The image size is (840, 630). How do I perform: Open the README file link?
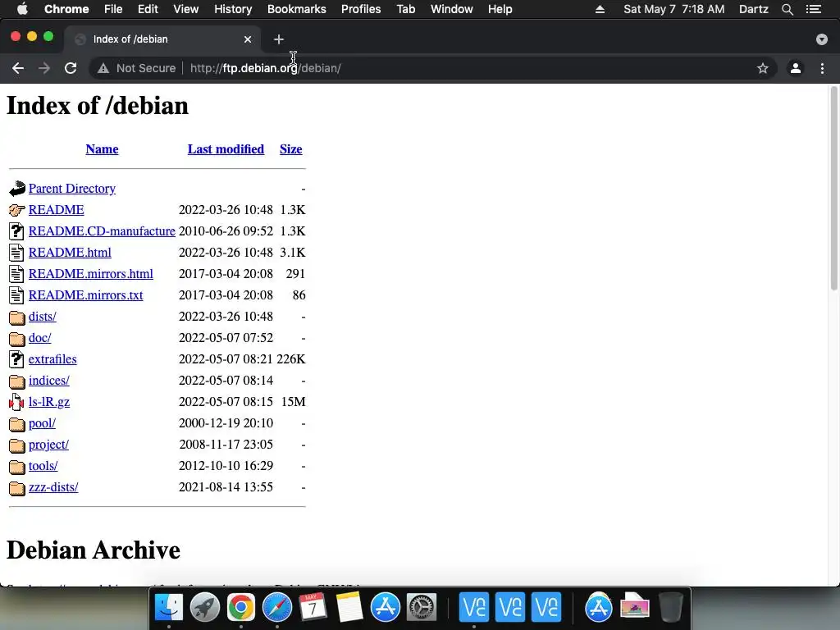click(x=57, y=210)
